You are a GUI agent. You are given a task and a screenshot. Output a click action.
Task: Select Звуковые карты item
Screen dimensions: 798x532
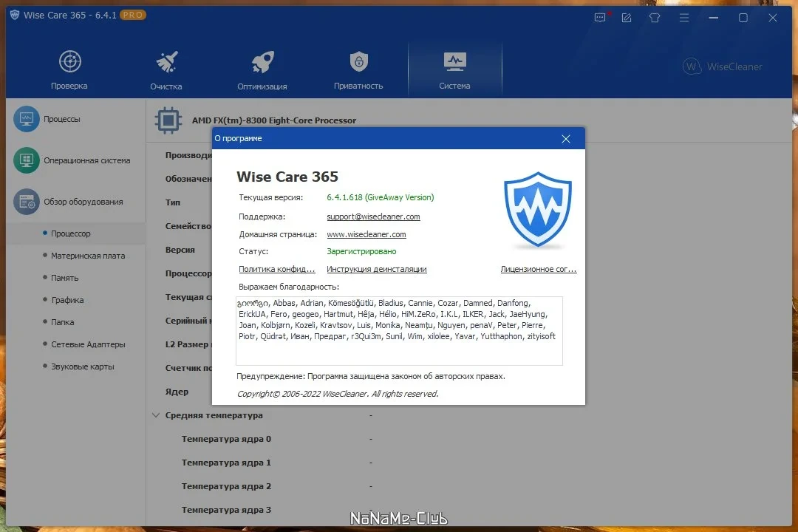click(83, 366)
